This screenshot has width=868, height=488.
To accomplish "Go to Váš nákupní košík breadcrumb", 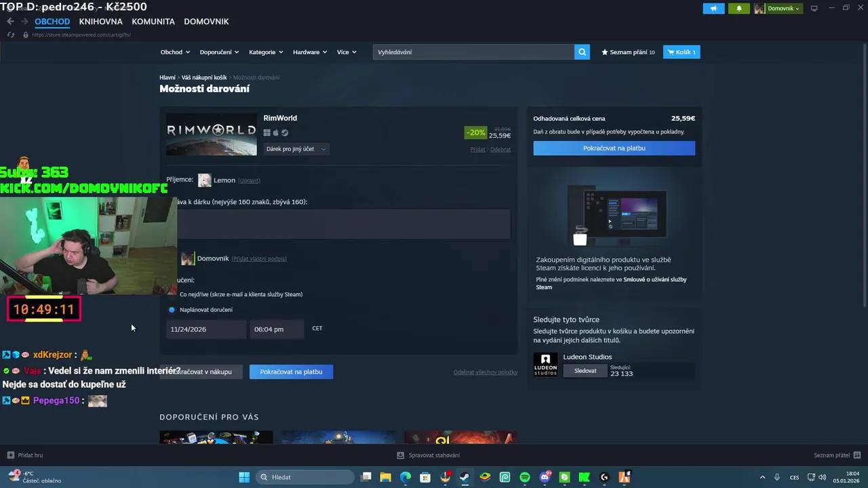I will pyautogui.click(x=204, y=78).
